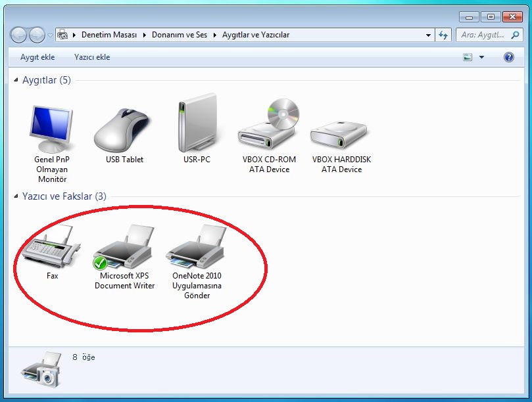Select the USB Tablet mouse icon
The height and width of the screenshot is (402, 532).
click(x=122, y=131)
